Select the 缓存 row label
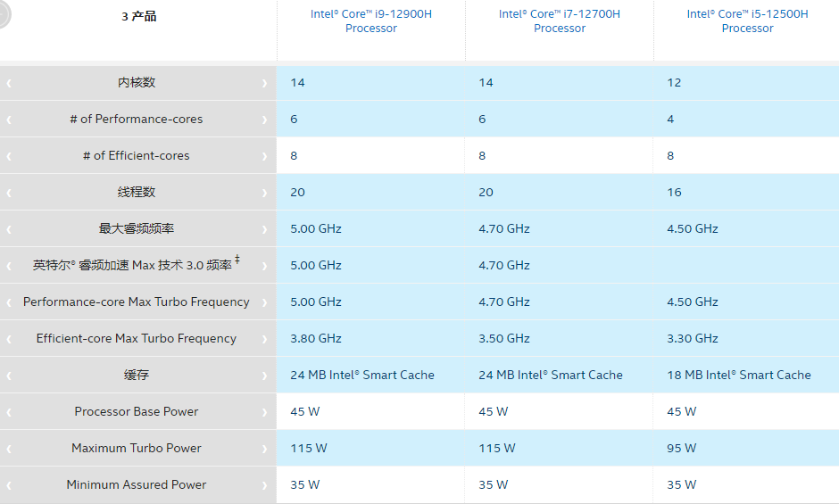Viewport: 839px width, 504px height. point(137,375)
